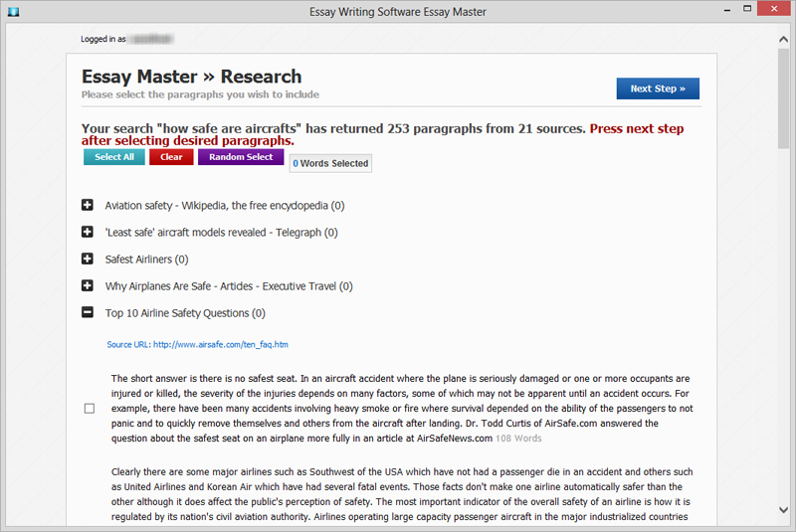Click the vertical scrollbar thumb
The width and height of the screenshot is (796, 532).
click(783, 98)
